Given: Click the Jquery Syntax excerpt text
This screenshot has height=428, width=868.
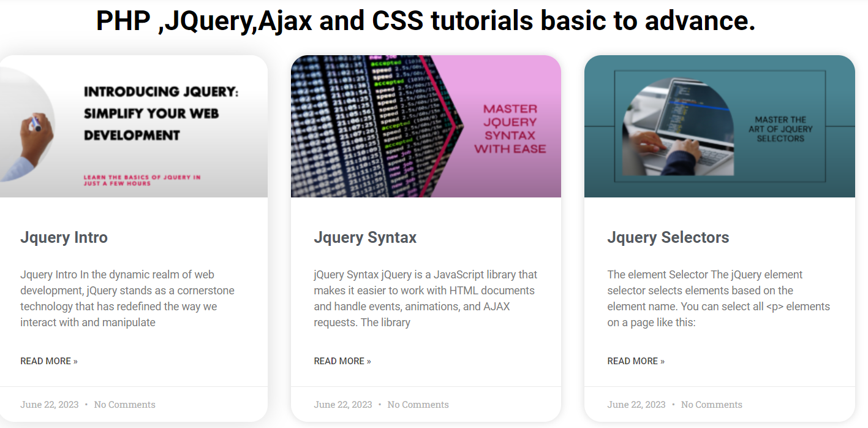Looking at the screenshot, I should pos(425,299).
